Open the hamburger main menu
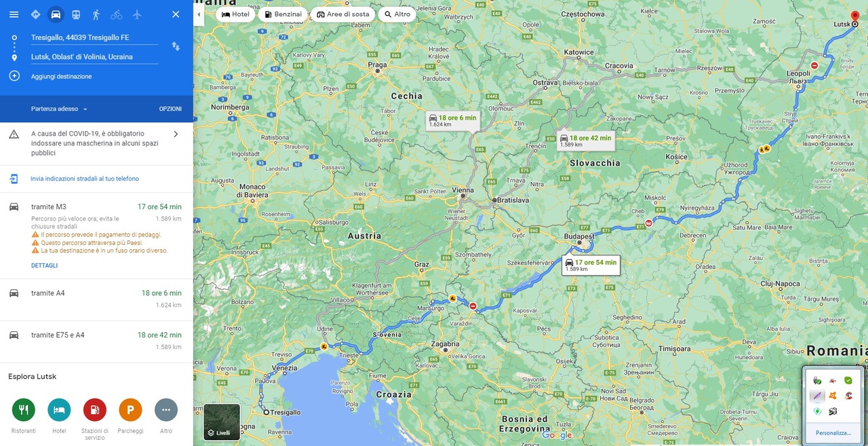The image size is (868, 446). [x=14, y=14]
